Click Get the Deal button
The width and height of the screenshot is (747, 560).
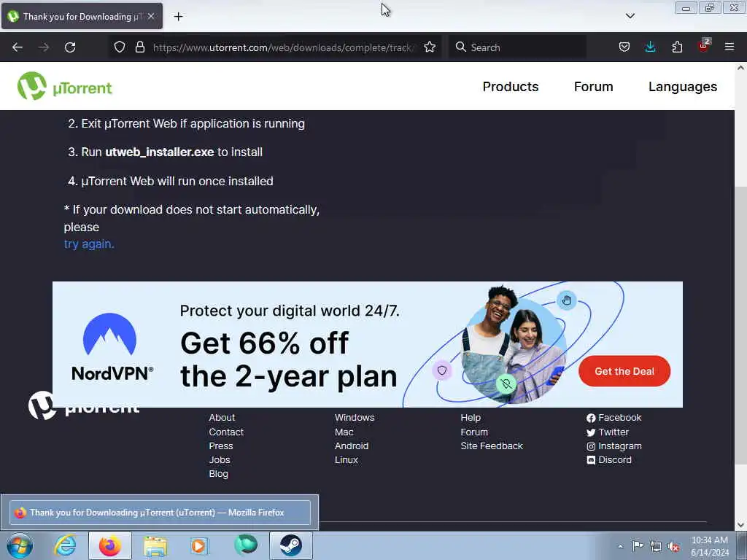[x=624, y=371]
